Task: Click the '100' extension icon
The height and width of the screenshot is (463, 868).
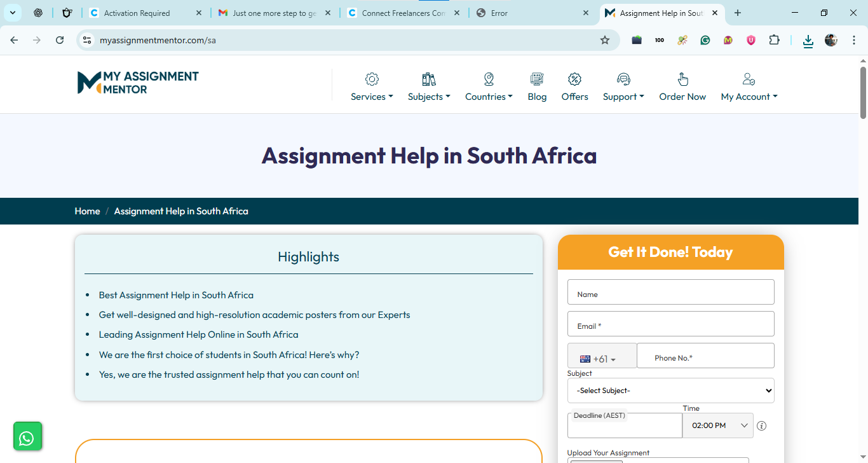Action: coord(660,40)
